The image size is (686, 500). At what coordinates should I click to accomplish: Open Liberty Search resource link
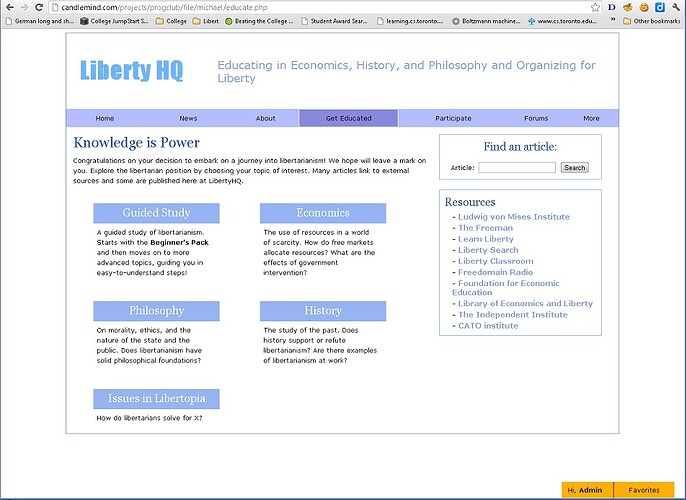488,250
